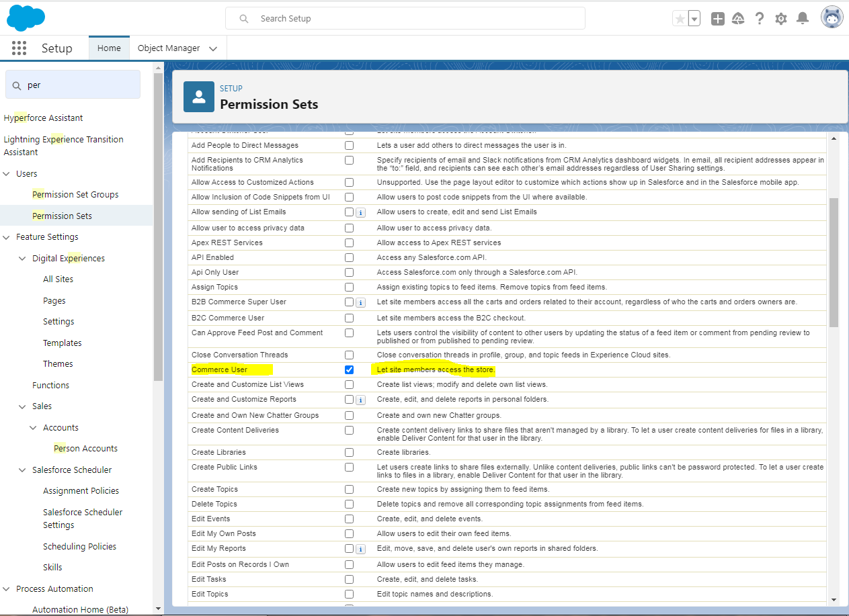Screen dimensions: 849x616
Task: Open Person Accounts in sidebar
Action: point(85,448)
